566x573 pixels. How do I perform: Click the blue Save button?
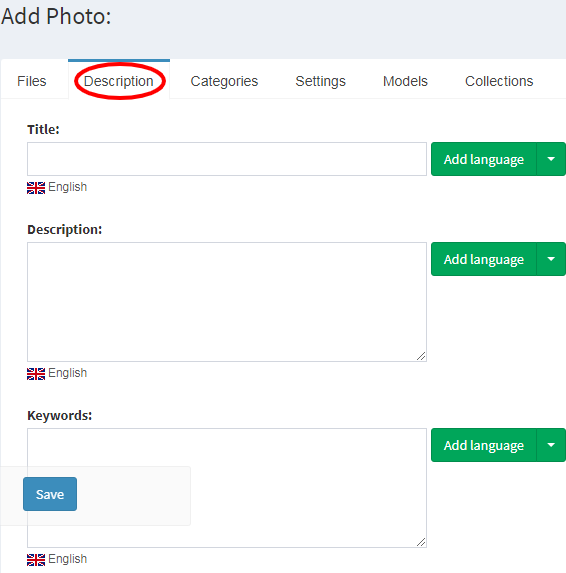[x=50, y=494]
